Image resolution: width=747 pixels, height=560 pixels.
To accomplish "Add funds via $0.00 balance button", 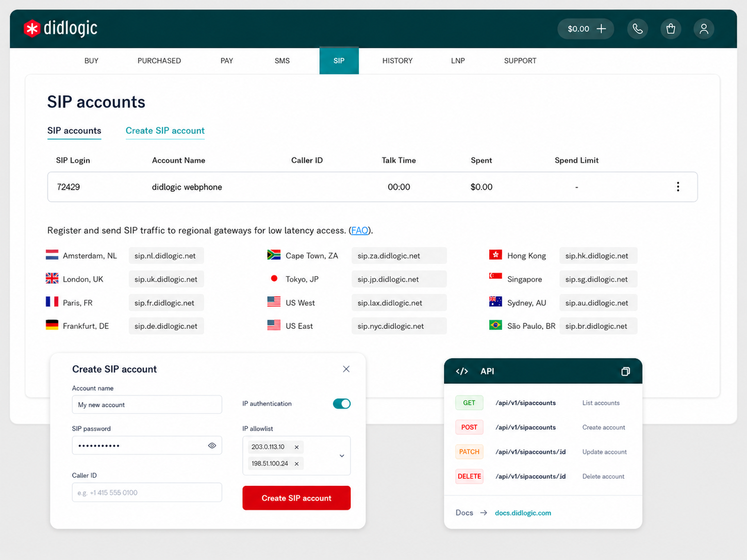I will pyautogui.click(x=586, y=29).
